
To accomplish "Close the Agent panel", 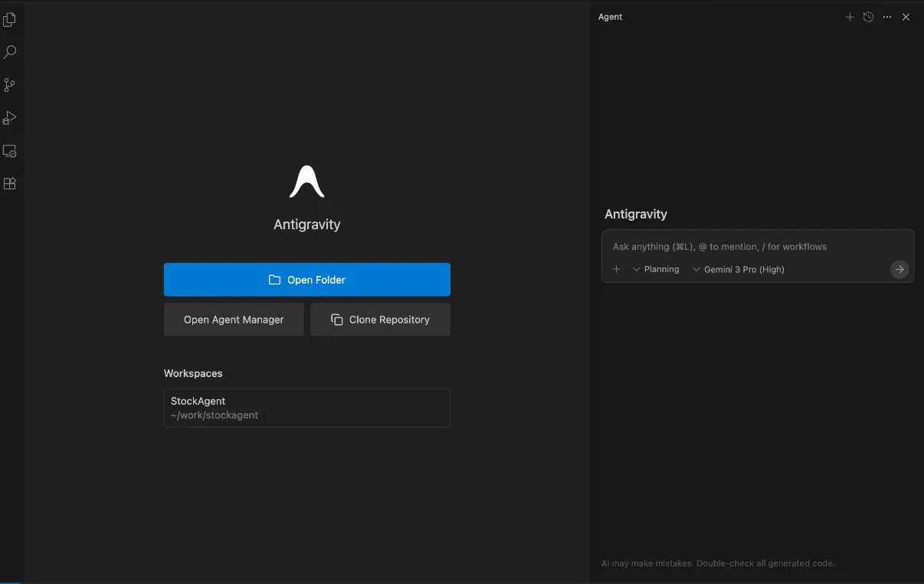I will click(x=906, y=17).
